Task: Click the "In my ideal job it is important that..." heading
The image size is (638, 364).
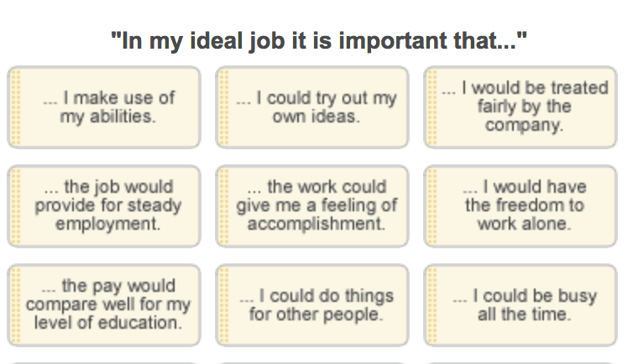Action: (318, 41)
